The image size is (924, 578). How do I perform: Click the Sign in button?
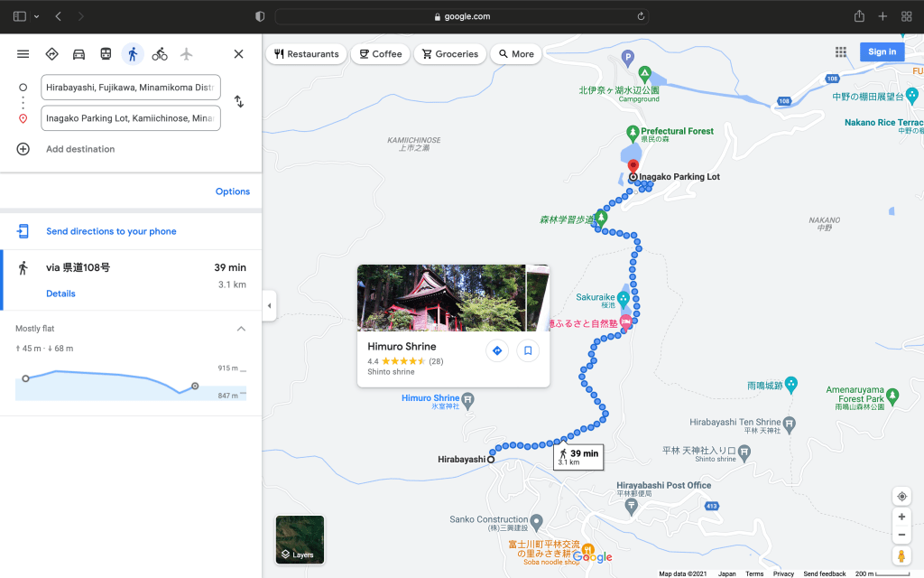click(x=882, y=52)
